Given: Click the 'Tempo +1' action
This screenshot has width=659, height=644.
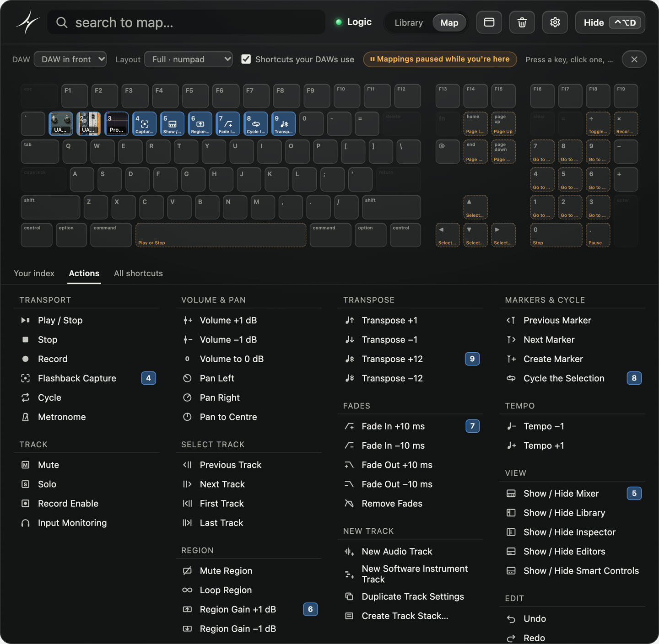Looking at the screenshot, I should coord(573,445).
